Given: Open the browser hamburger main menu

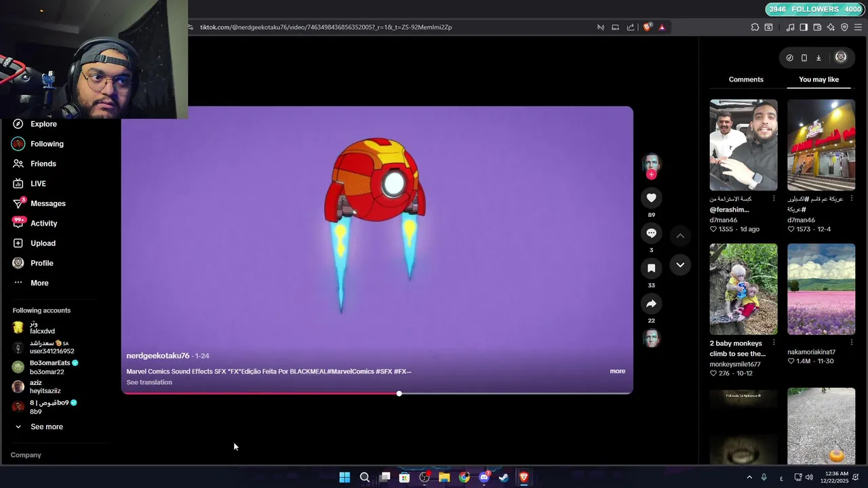Looking at the screenshot, I should (x=858, y=27).
